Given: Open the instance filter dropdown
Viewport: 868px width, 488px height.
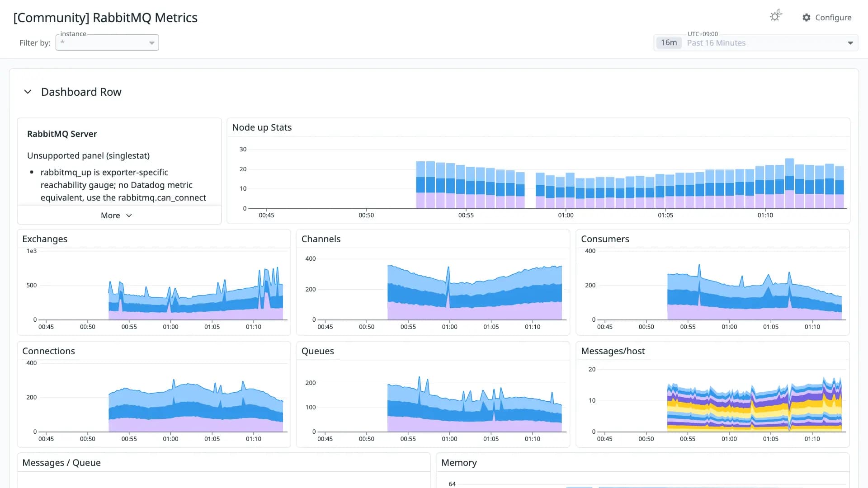Looking at the screenshot, I should tap(107, 42).
